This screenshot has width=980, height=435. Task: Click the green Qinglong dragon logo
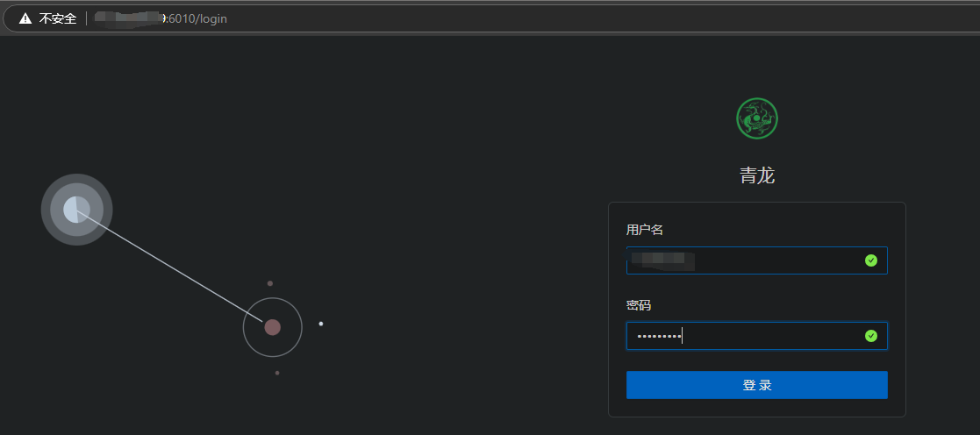tap(756, 118)
